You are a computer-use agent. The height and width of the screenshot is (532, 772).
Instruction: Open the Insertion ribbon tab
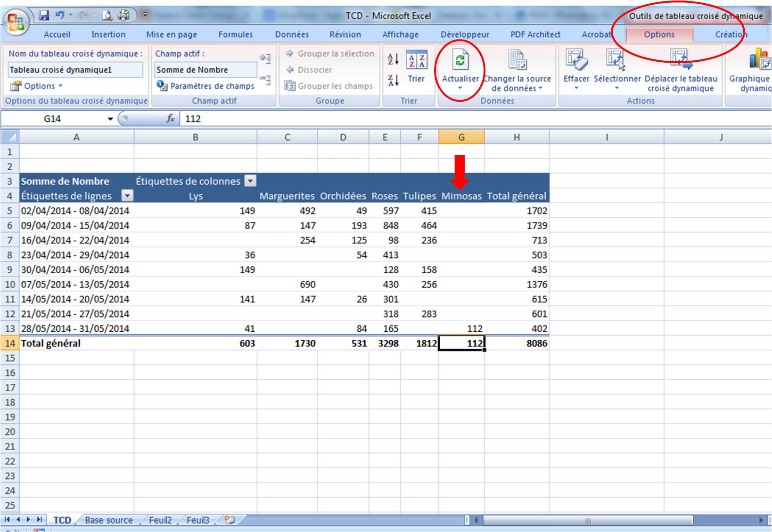click(x=108, y=34)
